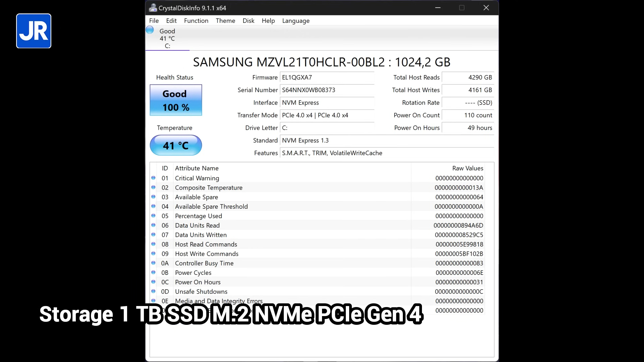Click the status dot for Percentage Used
Image resolution: width=644 pixels, height=362 pixels.
[153, 216]
